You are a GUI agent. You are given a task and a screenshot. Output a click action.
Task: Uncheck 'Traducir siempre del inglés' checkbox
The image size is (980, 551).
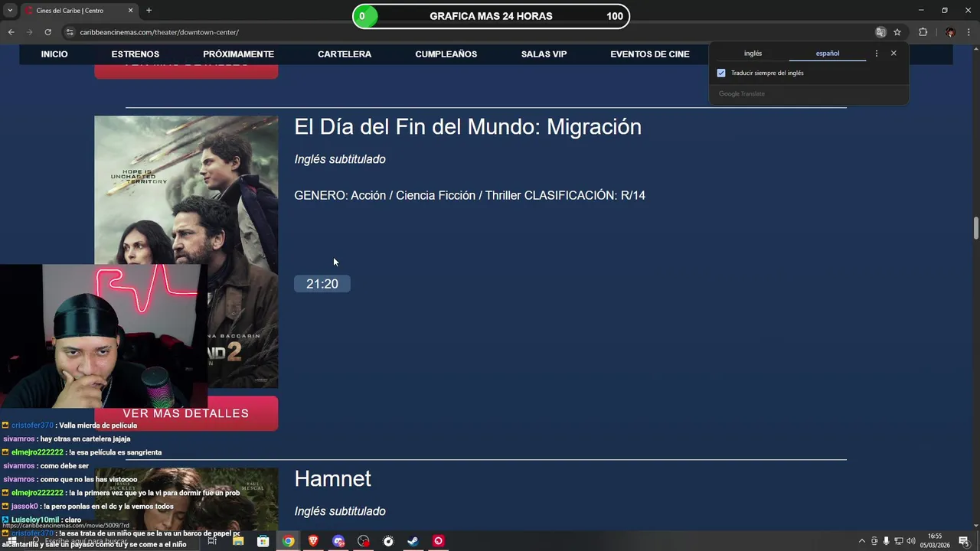(x=721, y=73)
